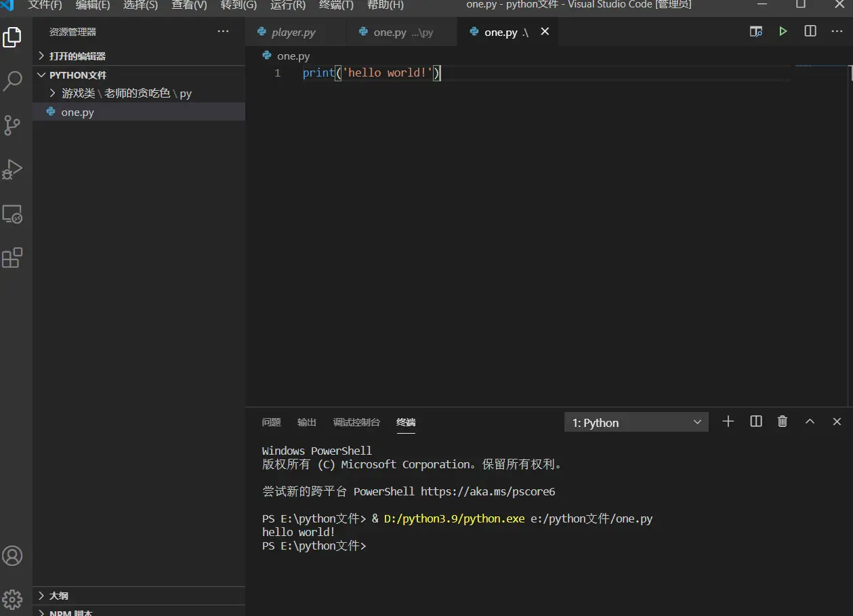
Task: Expand the 打开的编辑器 section
Action: tap(139, 56)
